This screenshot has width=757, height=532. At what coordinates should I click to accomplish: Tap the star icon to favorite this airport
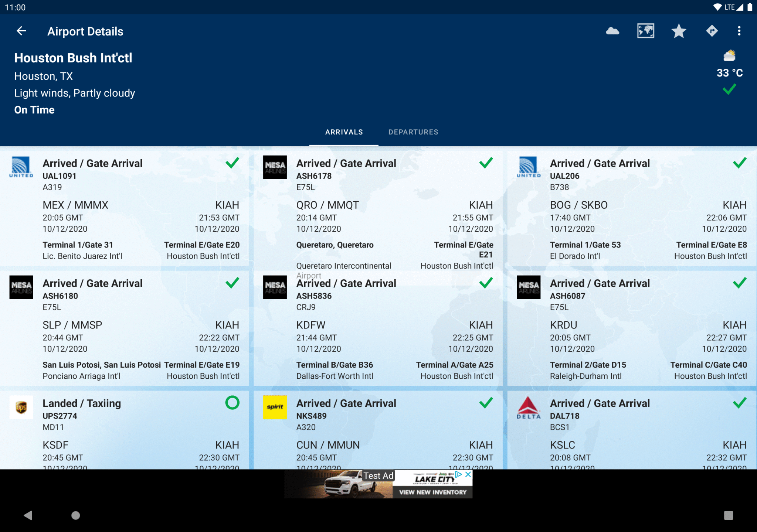tap(679, 31)
